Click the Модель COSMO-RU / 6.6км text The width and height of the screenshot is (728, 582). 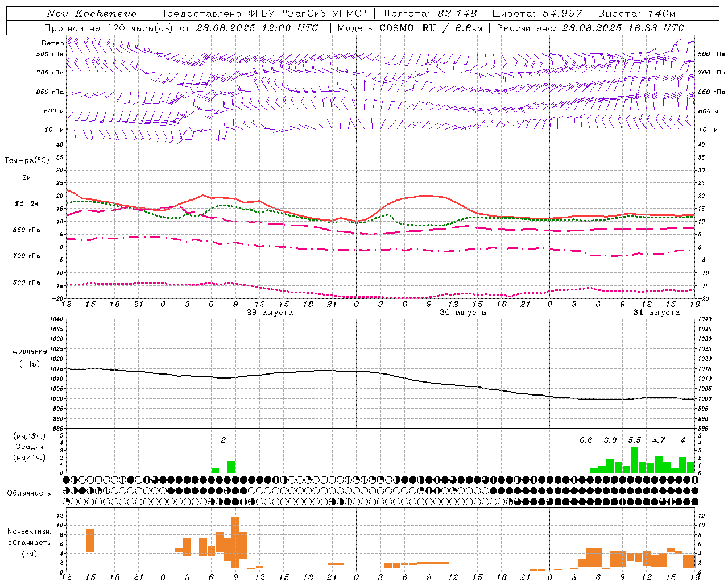coord(409,28)
